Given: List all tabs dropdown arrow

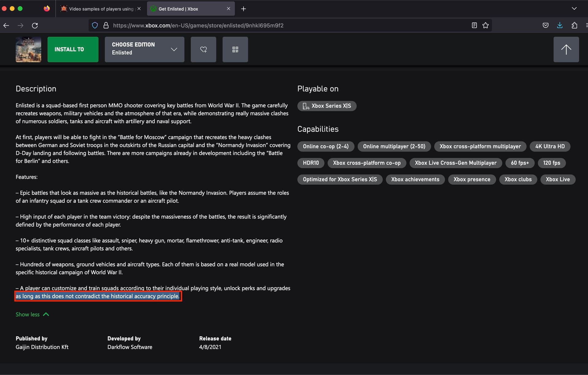Looking at the screenshot, I should 574,9.
